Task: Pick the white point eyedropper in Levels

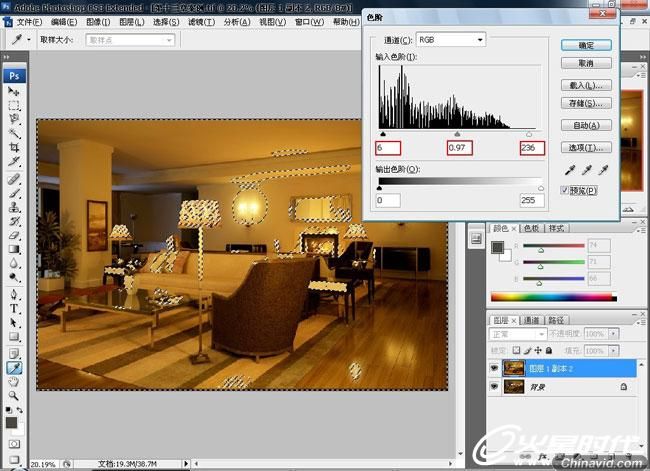Action: click(603, 170)
